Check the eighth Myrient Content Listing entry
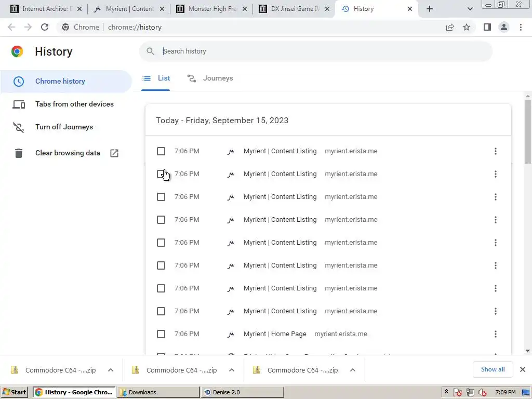The height and width of the screenshot is (399, 532). point(161,311)
